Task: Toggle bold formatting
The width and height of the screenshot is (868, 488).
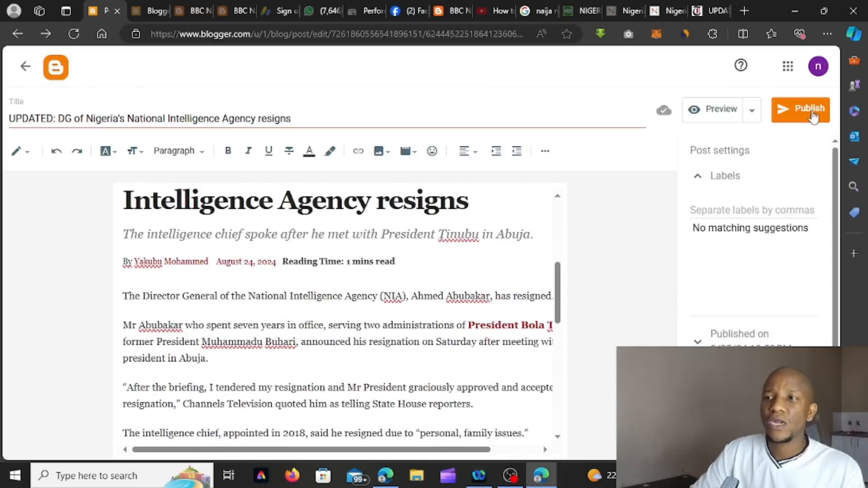Action: [x=228, y=151]
